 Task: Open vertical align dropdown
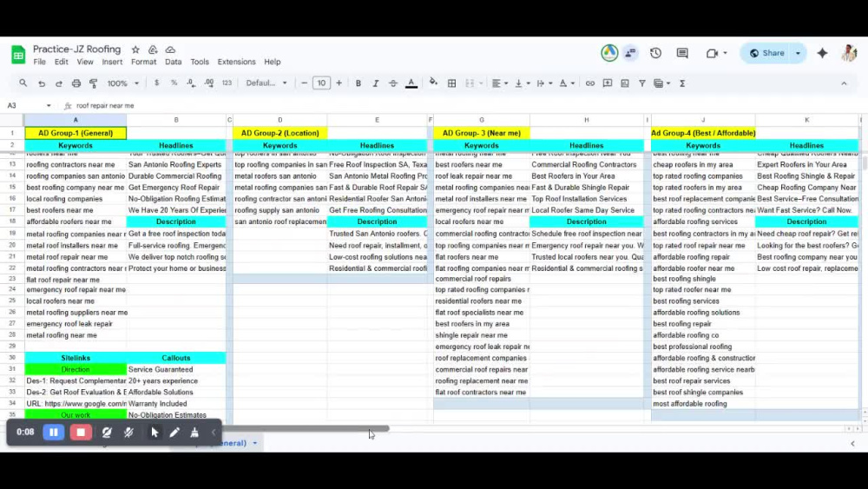[x=522, y=83]
